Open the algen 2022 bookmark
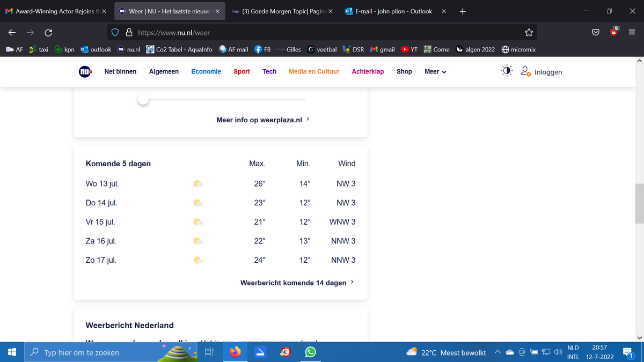644x362 pixels. click(475, 49)
